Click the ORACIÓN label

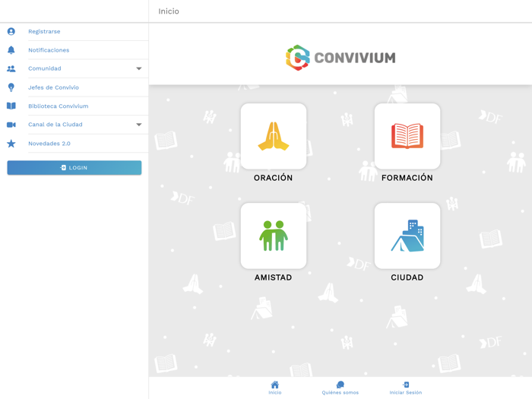[273, 178]
